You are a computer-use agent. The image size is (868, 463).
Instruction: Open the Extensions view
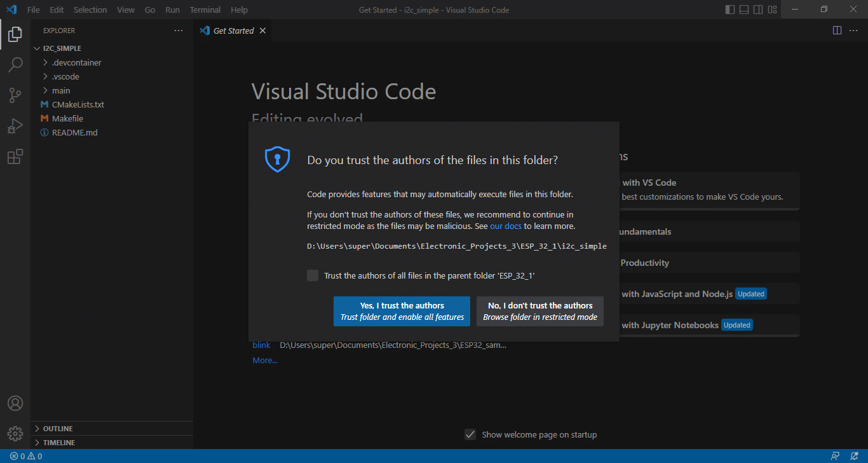point(15,156)
